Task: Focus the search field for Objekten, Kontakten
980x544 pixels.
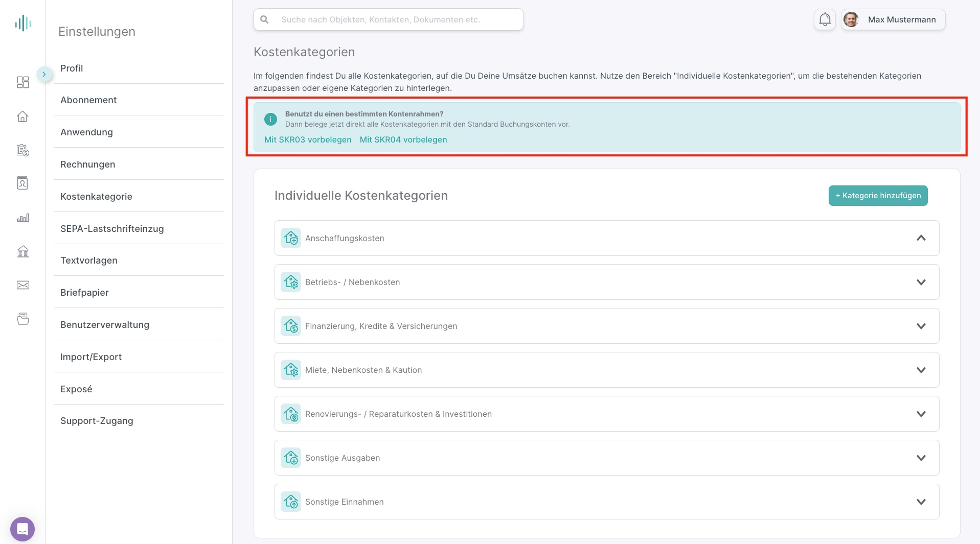Action: pyautogui.click(x=389, y=19)
